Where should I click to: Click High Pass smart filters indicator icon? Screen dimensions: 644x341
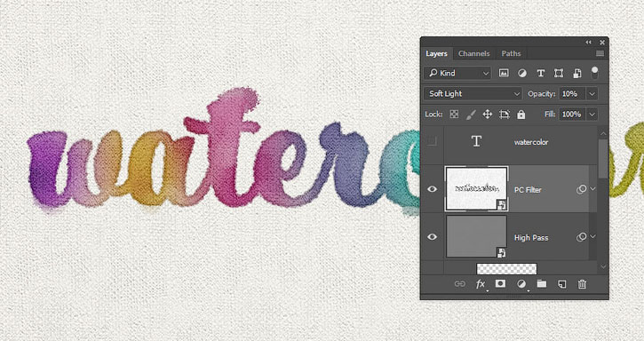coord(581,236)
